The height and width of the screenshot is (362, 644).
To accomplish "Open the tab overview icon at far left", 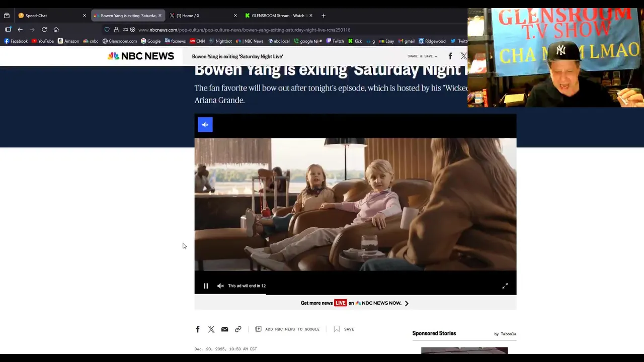I will [7, 16].
